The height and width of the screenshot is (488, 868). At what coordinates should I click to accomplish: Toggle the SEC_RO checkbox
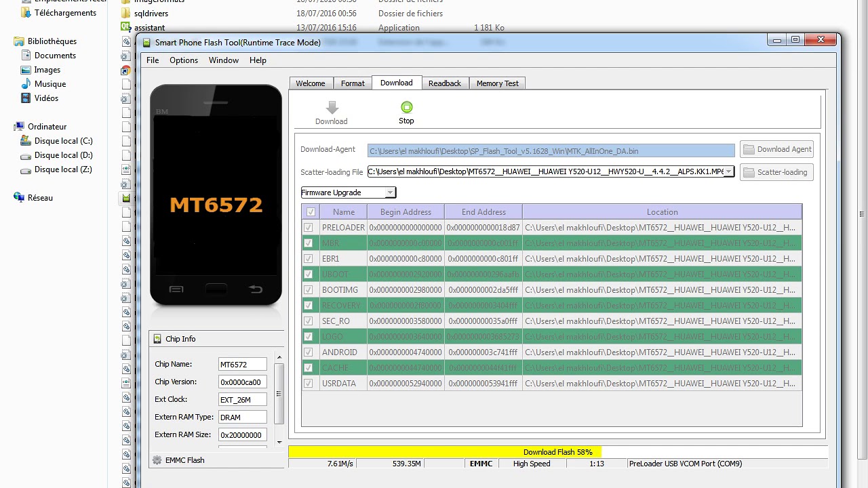(x=309, y=321)
